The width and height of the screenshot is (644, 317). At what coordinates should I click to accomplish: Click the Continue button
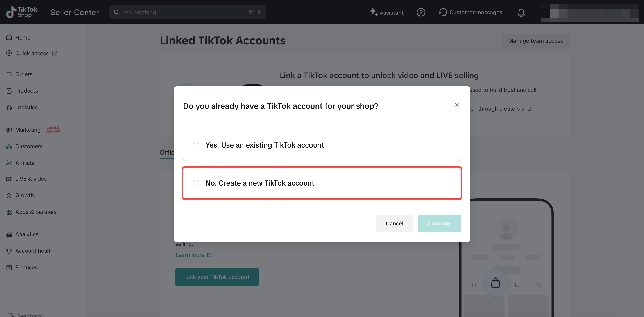coord(439,223)
